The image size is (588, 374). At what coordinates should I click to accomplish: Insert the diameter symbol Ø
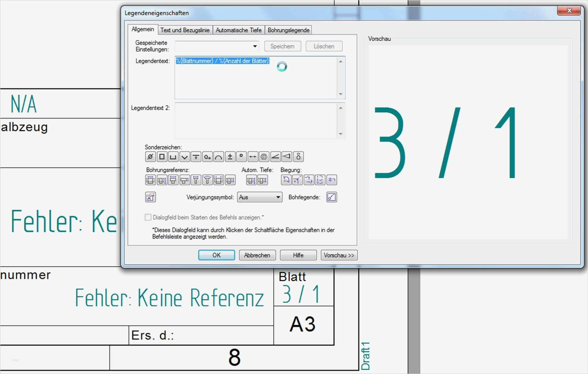tap(150, 157)
